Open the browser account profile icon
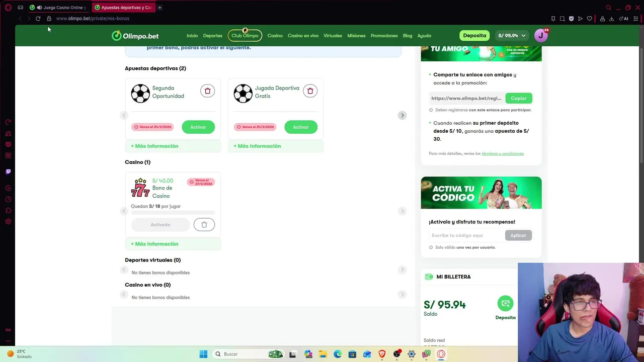 click(602, 19)
